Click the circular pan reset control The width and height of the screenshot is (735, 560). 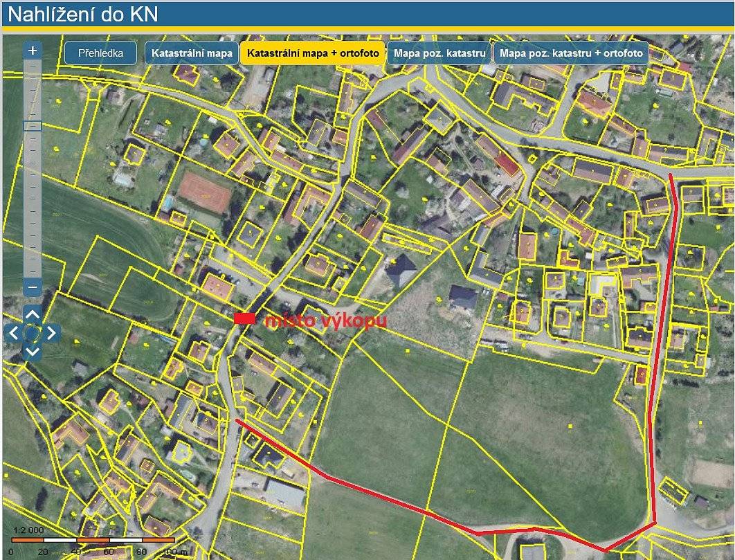[31, 332]
